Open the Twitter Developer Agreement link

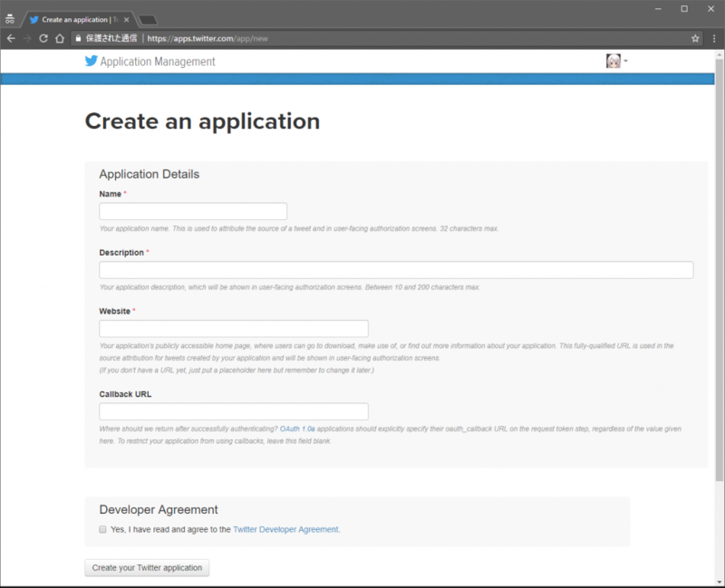pyautogui.click(x=285, y=529)
